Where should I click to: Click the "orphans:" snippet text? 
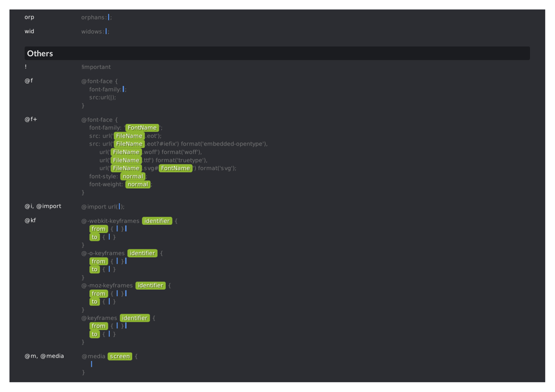94,18
